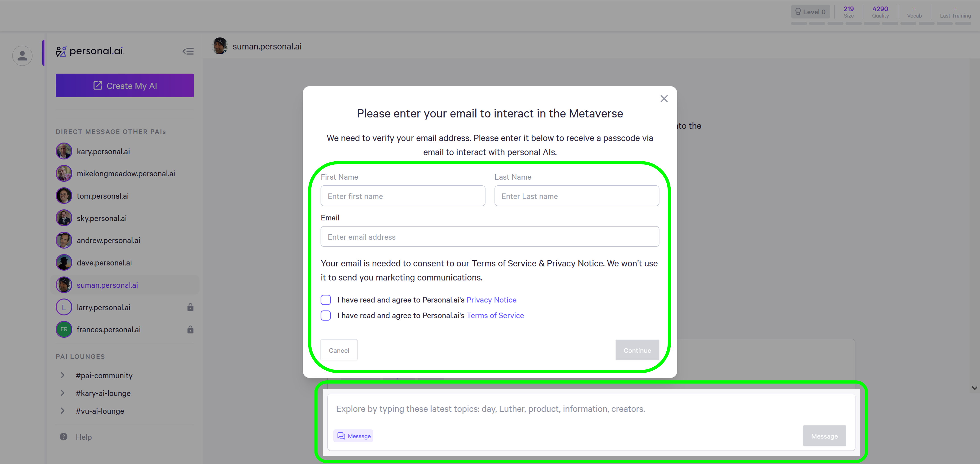Click the Create My AI button
Screen dimensions: 980x464
125,86
